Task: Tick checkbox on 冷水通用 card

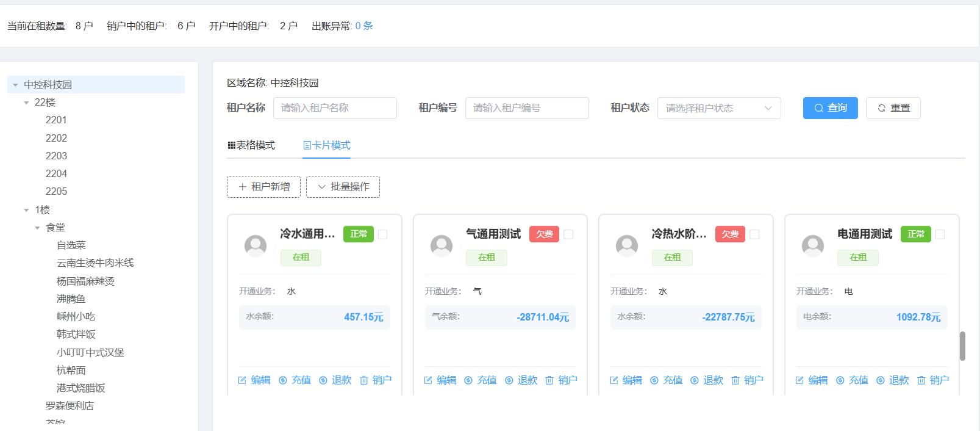Action: pos(383,234)
